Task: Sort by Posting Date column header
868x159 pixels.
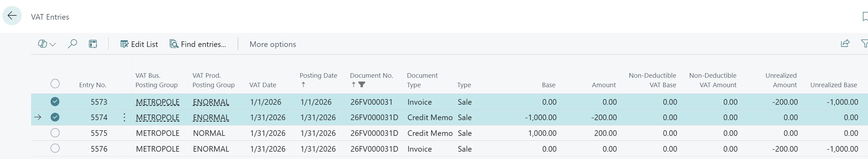Action: [x=318, y=76]
